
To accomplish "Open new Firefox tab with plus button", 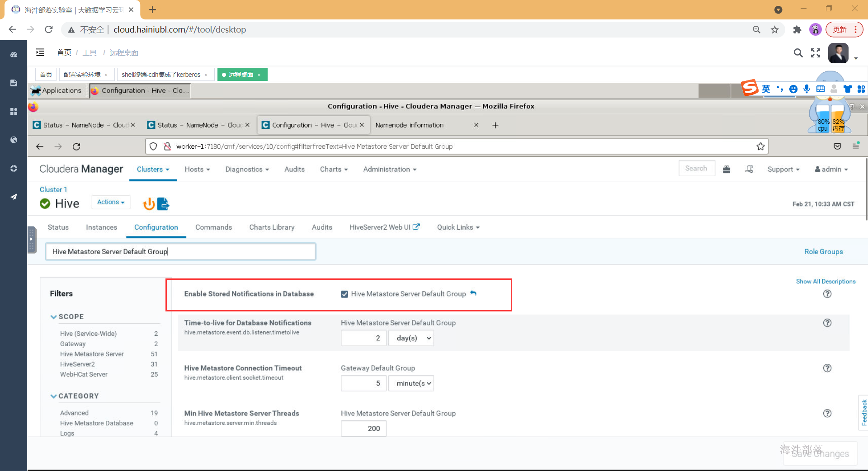I will [495, 125].
